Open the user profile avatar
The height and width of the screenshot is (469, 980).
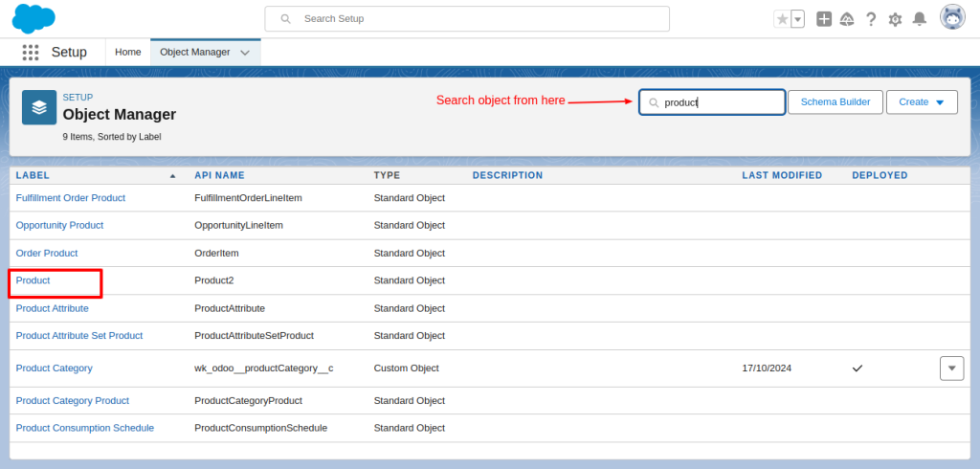(952, 17)
